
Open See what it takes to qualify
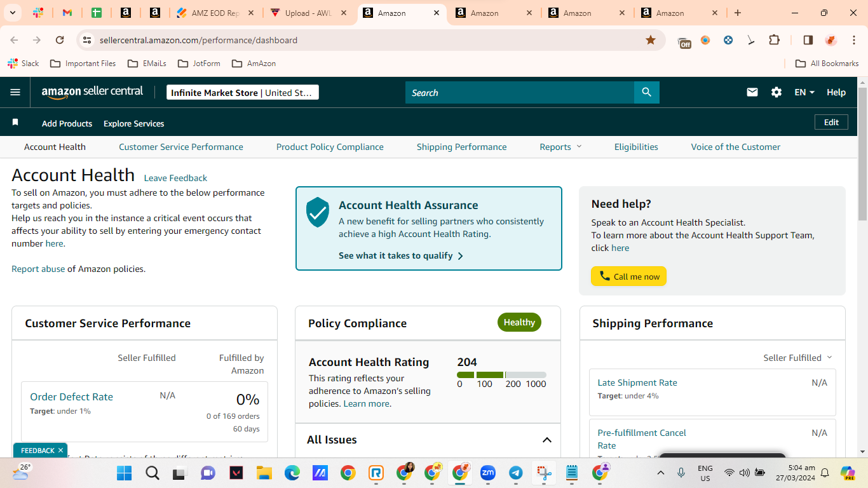[x=401, y=255]
